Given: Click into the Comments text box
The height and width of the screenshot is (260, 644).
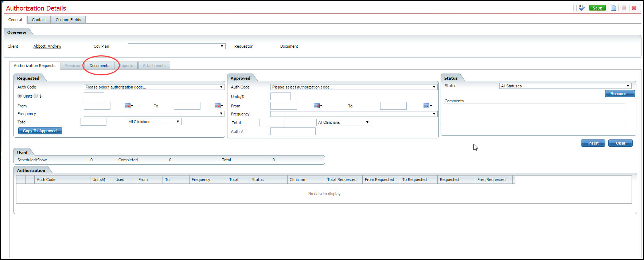Looking at the screenshot, I should pos(534,114).
